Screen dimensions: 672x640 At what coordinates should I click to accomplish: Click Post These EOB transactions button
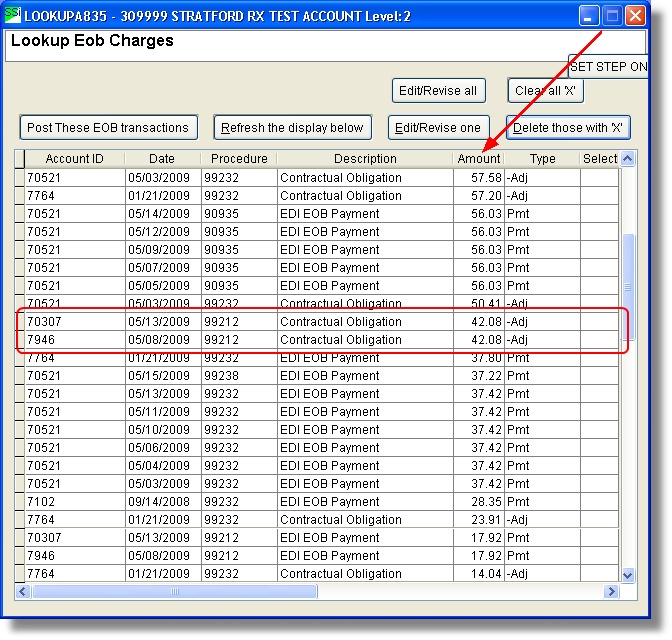pos(108,127)
